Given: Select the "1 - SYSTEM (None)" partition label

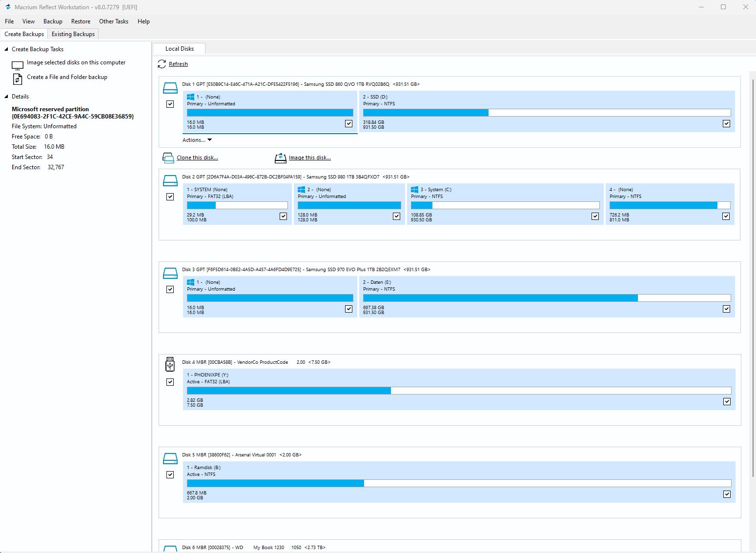Looking at the screenshot, I should 207,190.
